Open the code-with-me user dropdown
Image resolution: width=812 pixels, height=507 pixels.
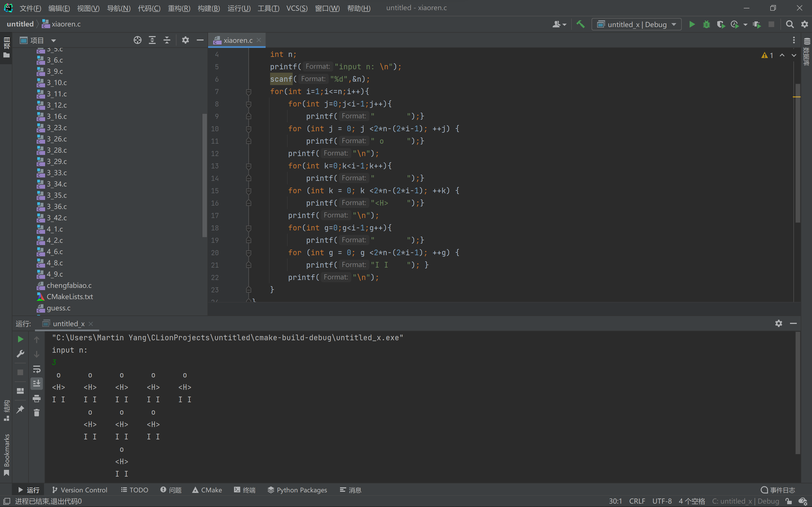(559, 25)
